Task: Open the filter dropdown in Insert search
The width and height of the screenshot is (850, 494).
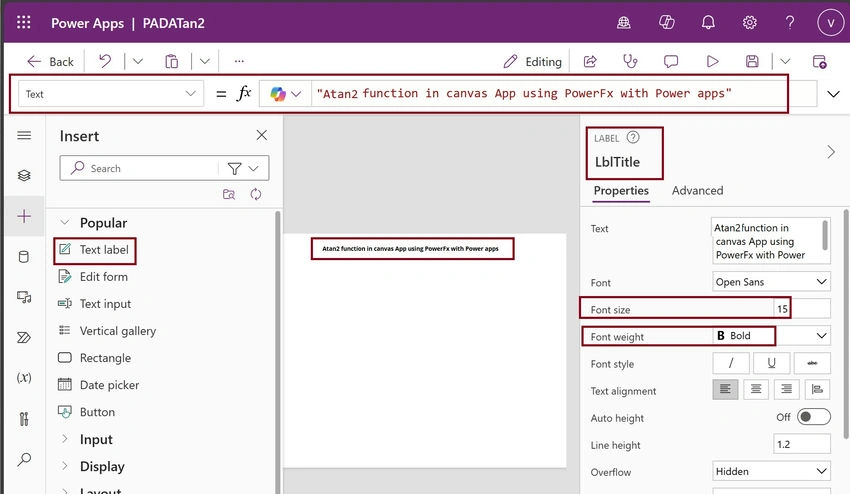Action: [243, 169]
